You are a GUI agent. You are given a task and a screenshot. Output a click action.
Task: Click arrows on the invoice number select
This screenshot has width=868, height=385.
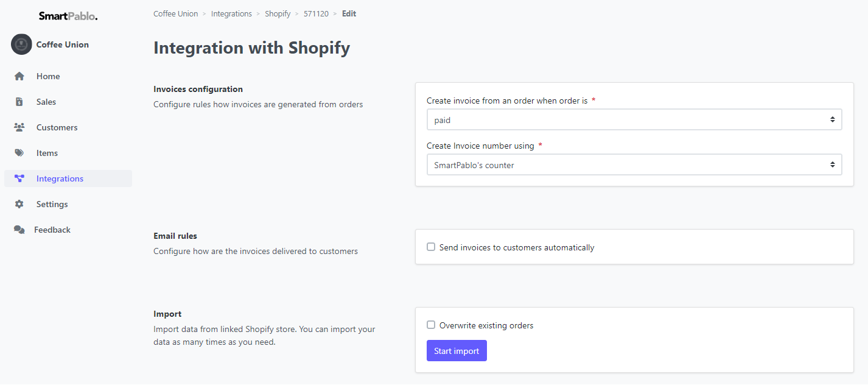click(x=832, y=164)
